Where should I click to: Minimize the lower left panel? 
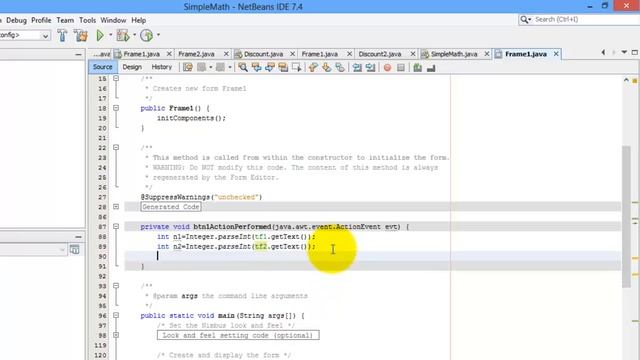78,237
